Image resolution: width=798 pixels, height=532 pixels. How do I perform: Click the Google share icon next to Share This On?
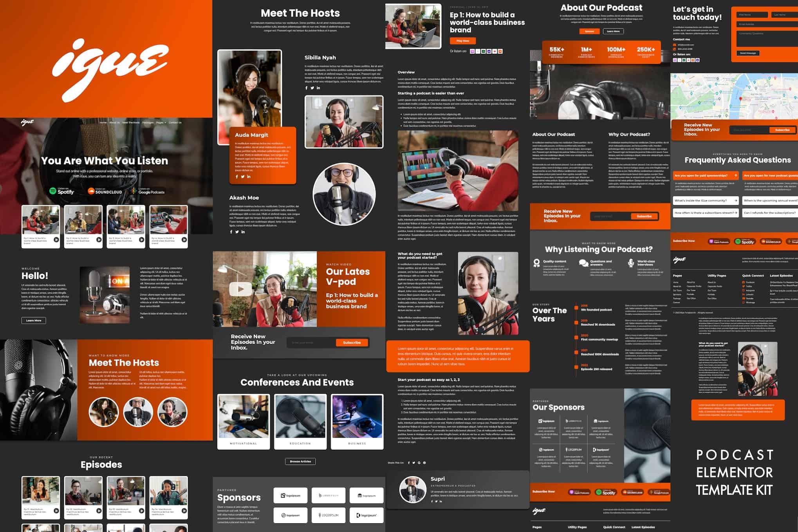(x=419, y=462)
